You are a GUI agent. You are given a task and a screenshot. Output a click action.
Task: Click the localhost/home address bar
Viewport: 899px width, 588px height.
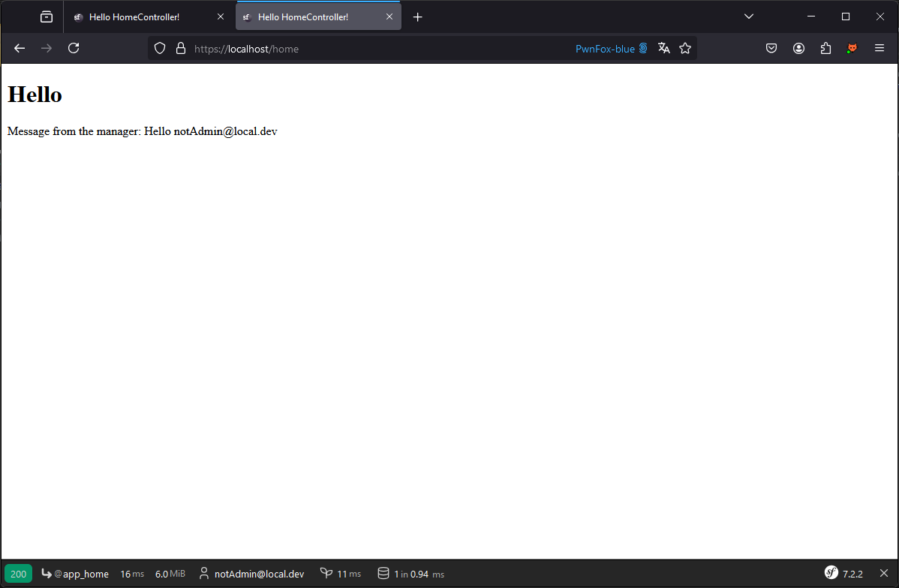[375, 49]
